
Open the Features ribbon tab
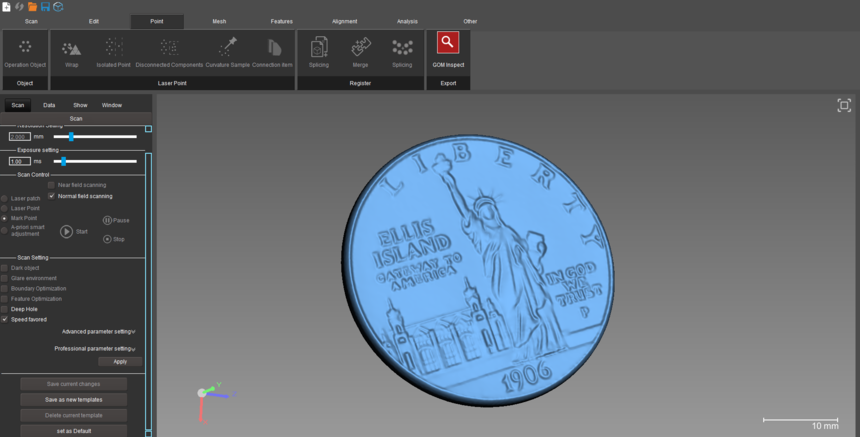[x=281, y=21]
